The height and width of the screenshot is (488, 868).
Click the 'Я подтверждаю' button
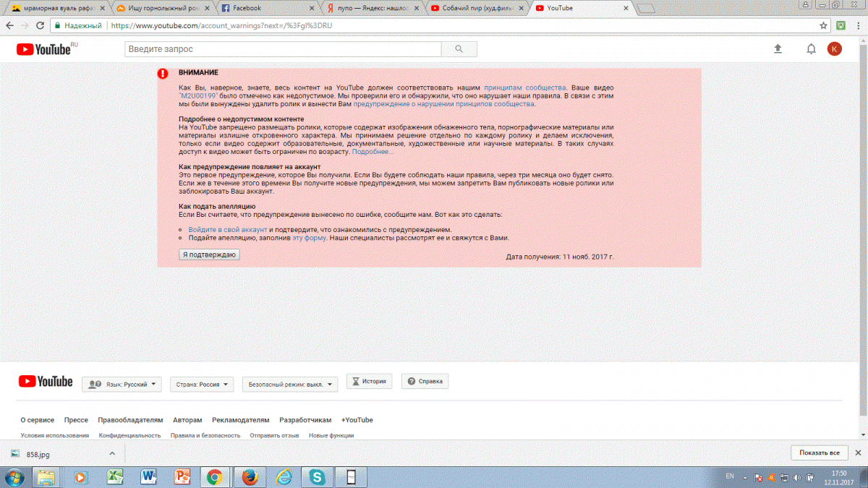click(x=209, y=255)
